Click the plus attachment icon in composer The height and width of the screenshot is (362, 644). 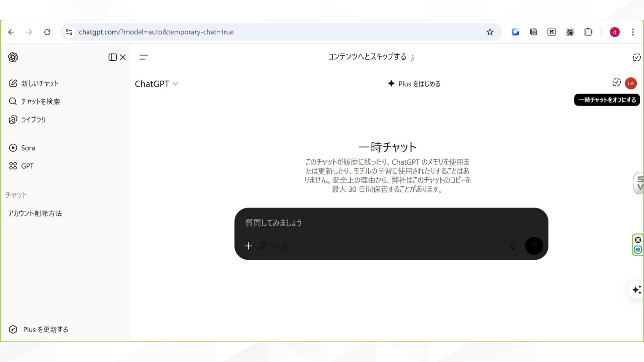click(x=248, y=246)
